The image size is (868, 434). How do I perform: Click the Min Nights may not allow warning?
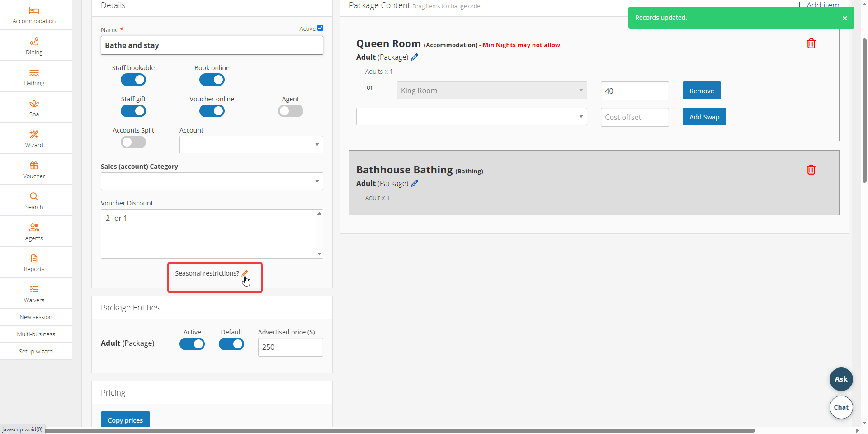tap(521, 45)
